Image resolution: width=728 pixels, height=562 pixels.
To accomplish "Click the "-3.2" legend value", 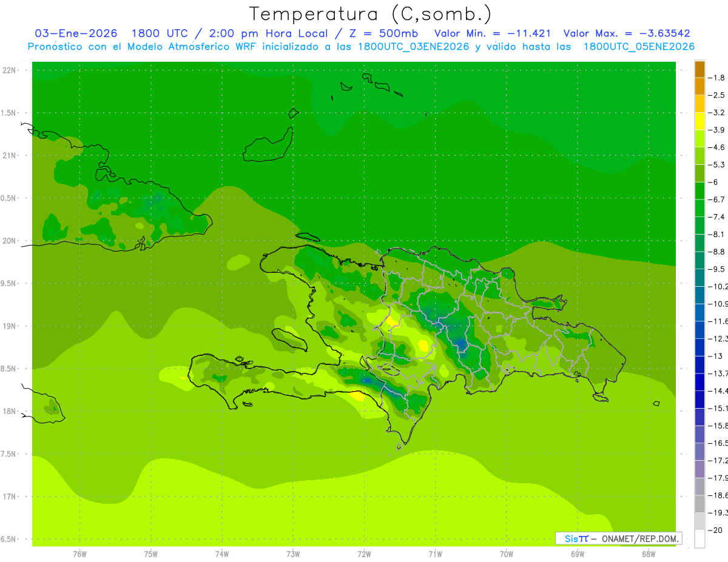I will click(716, 113).
